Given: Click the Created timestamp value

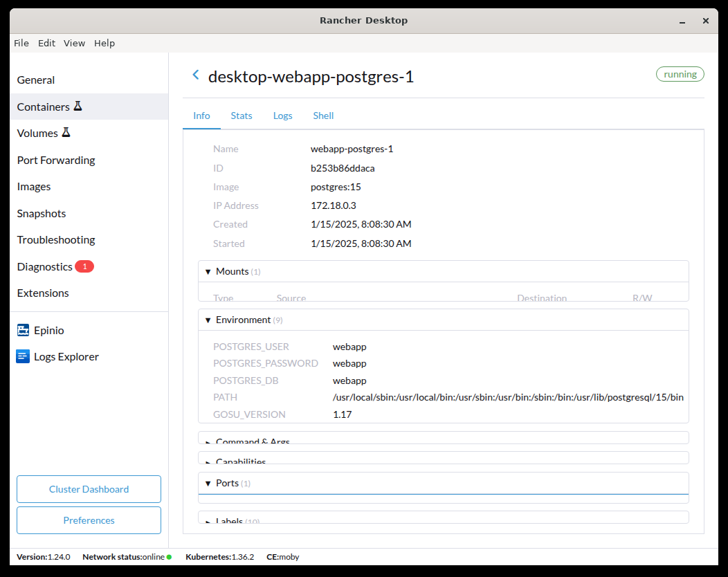Looking at the screenshot, I should tap(361, 224).
